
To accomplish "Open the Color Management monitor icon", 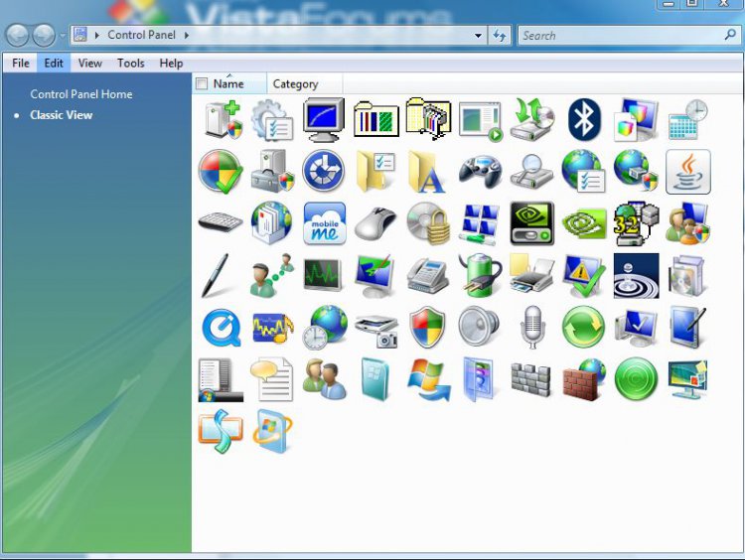I will tap(636, 119).
